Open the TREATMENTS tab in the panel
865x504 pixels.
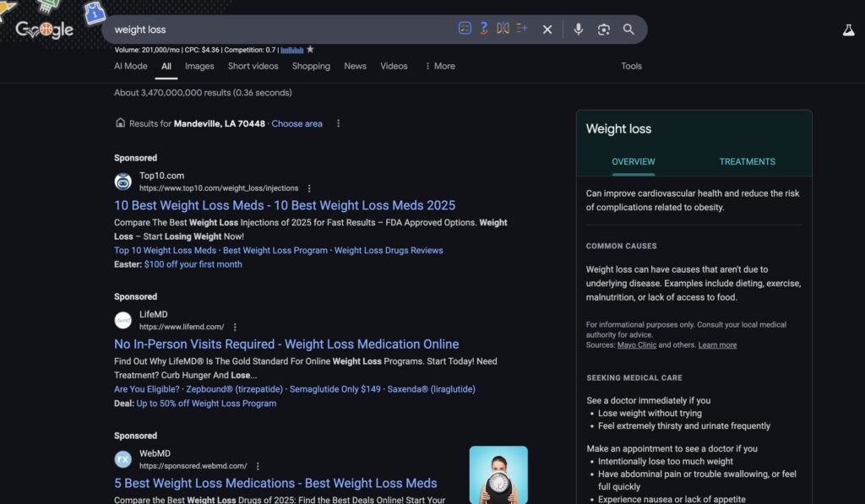747,161
